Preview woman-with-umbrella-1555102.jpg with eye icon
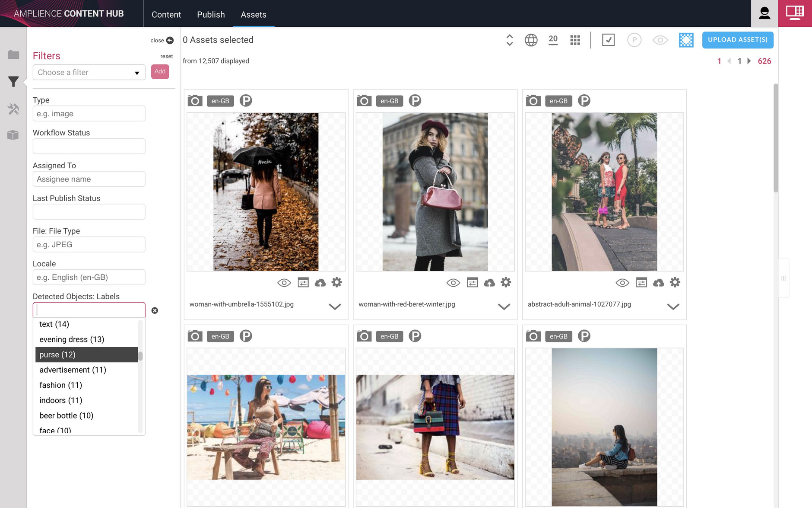The width and height of the screenshot is (812, 508). point(284,283)
